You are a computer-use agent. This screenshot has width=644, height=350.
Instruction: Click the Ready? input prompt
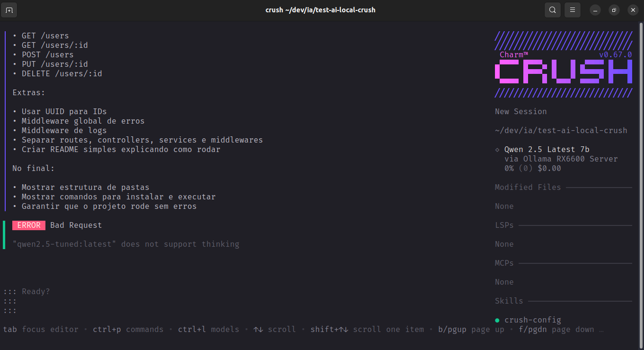coord(36,292)
